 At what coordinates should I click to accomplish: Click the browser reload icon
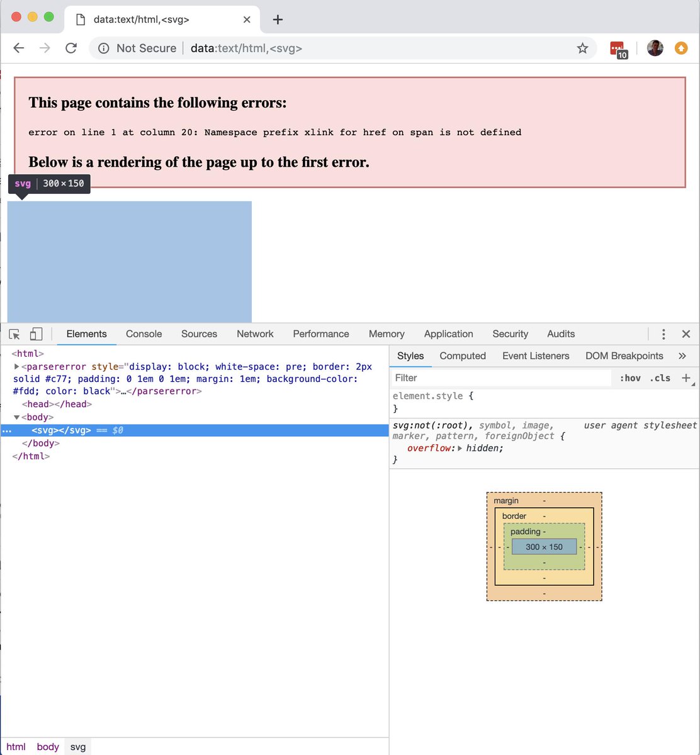71,48
